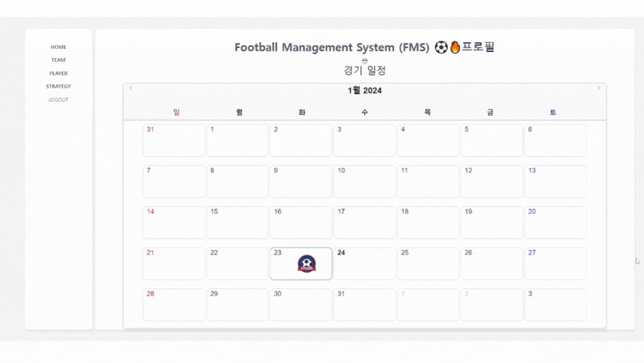Click the smiley emoji above 경기 일정
Viewport: 644px width, 363px height.
[x=364, y=61]
